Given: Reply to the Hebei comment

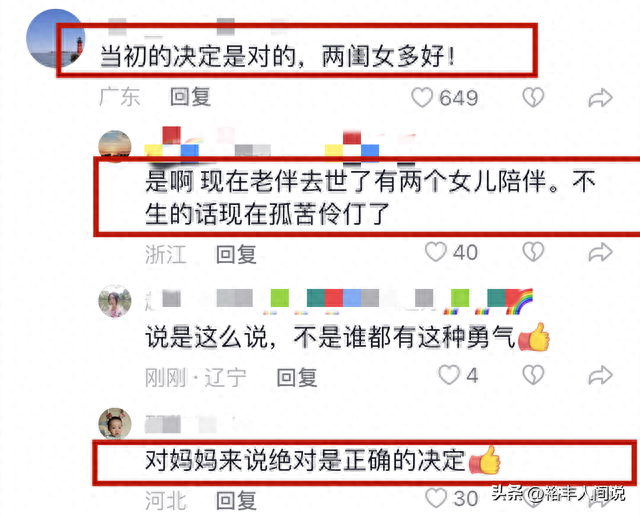Looking at the screenshot, I should click(236, 500).
